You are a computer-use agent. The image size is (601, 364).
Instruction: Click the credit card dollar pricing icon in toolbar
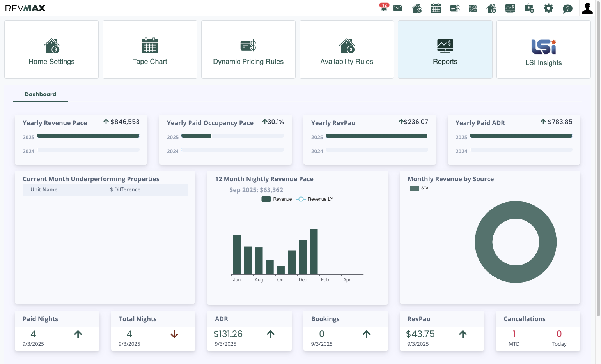pos(455,8)
